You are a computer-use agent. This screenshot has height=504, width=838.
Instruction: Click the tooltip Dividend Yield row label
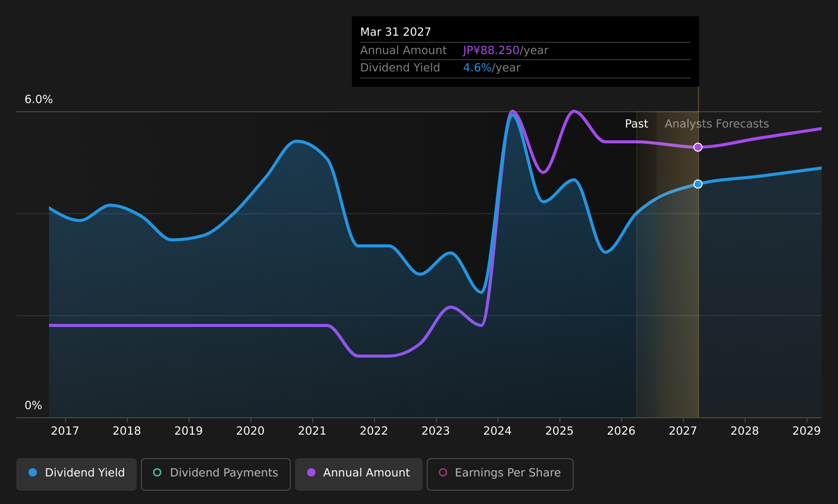(400, 68)
